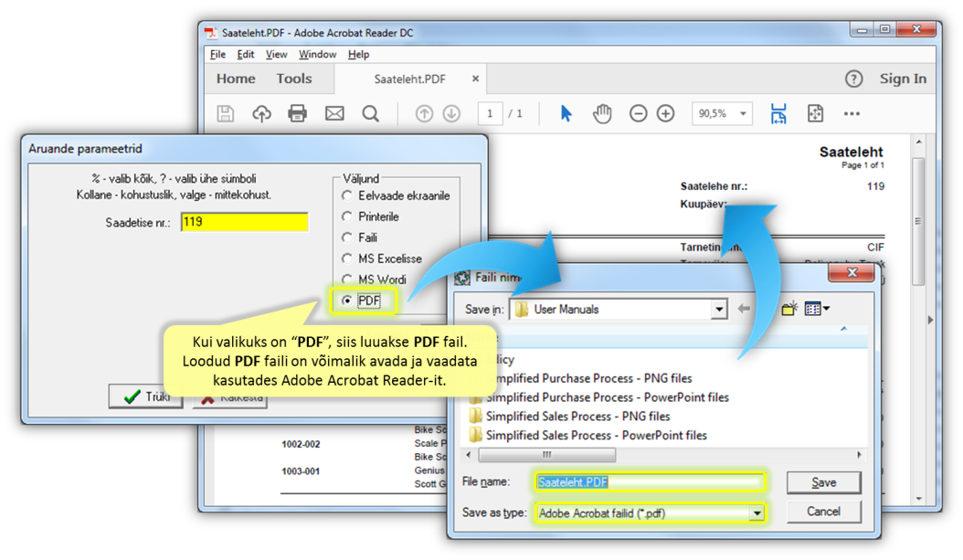Click the Acrobat document vertical scrollbar
Image resolution: width=963 pixels, height=560 pixels.
click(x=918, y=222)
